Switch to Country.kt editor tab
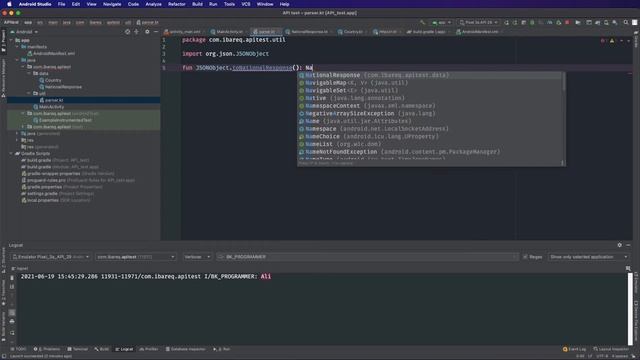This screenshot has height=360, width=640. (352, 31)
